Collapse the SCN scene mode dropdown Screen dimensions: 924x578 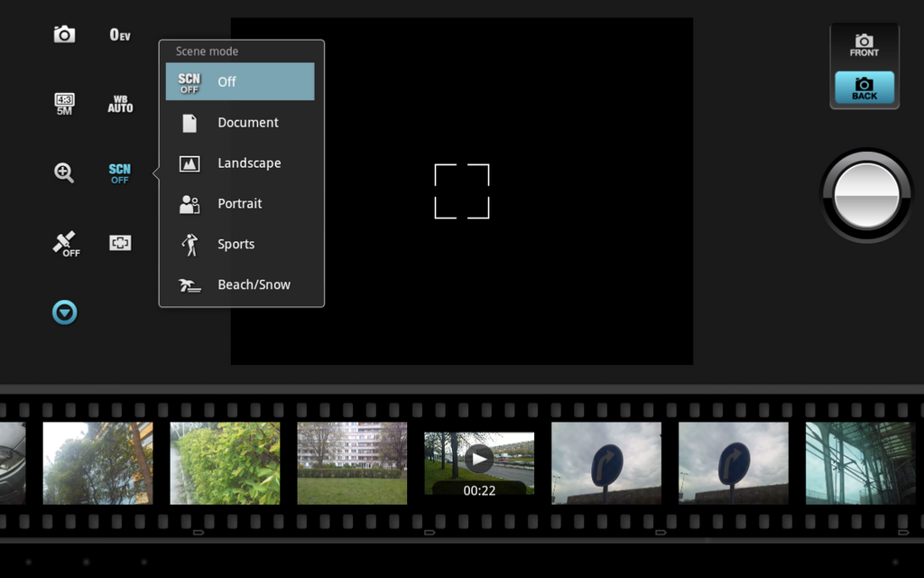pos(119,172)
